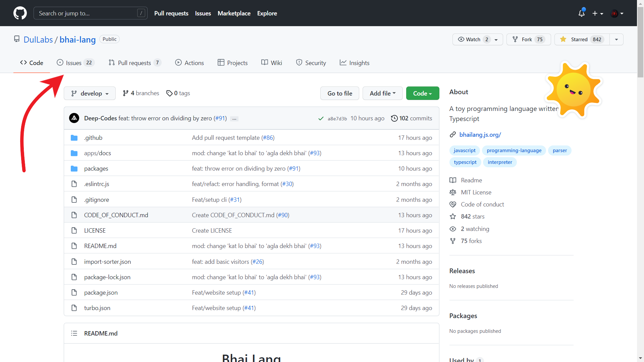Click the Fork button
The image size is (644, 362).
[x=529, y=39]
